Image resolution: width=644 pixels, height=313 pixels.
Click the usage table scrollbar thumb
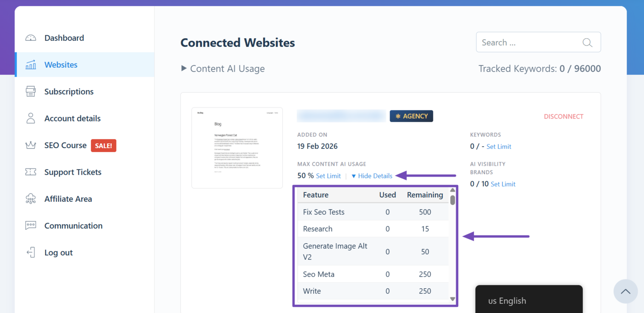tap(453, 200)
